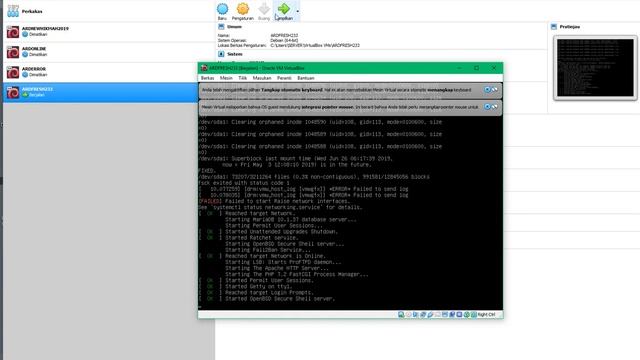Select the ARDREWNDIOHAM2019 virtual machine
640x360 pixels.
[108, 31]
